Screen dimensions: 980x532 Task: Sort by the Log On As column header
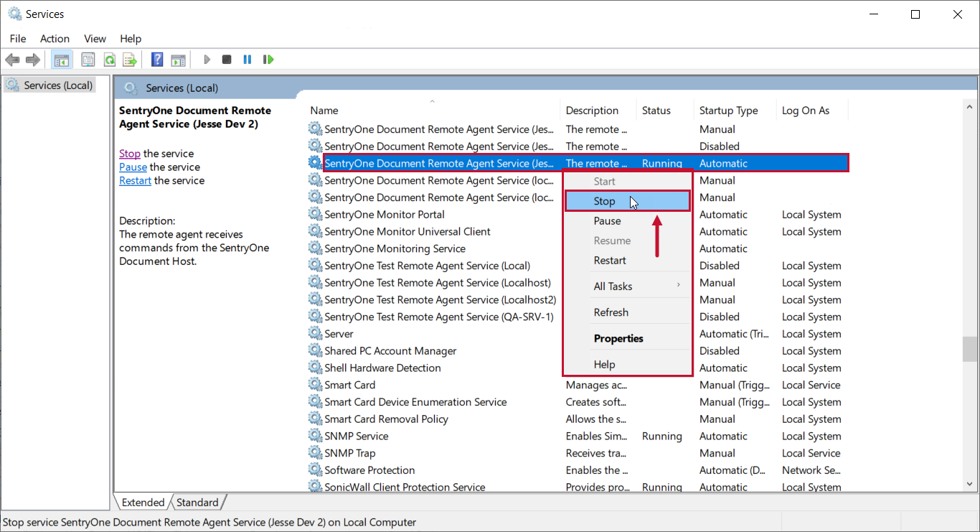coord(812,111)
